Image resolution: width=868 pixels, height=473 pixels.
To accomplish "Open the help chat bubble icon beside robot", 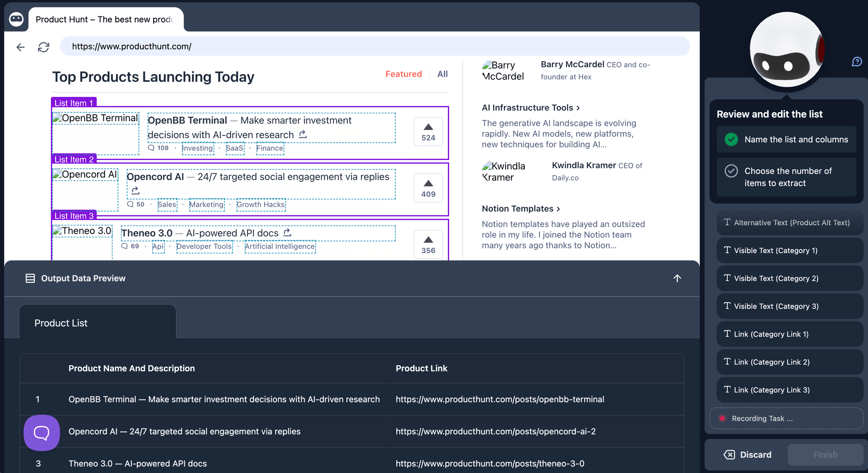I will 857,62.
